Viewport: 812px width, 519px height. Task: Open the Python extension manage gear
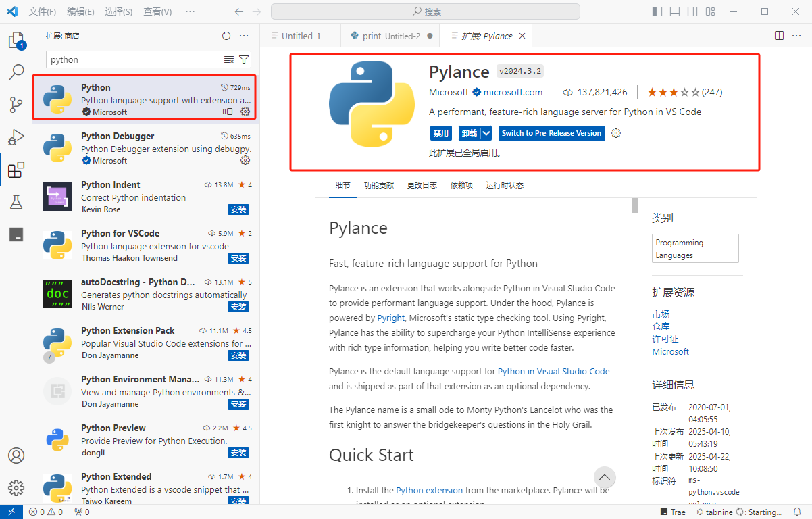[x=245, y=112]
